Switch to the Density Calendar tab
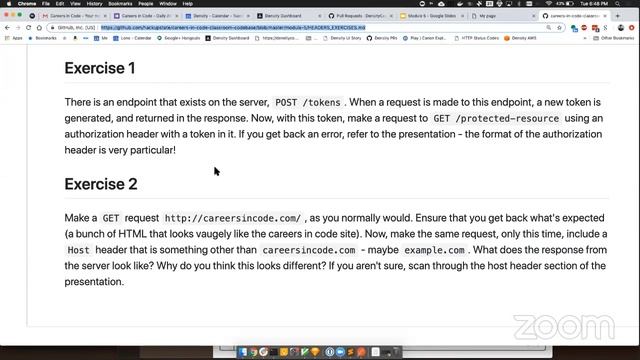This screenshot has width=640, height=360. click(x=217, y=16)
